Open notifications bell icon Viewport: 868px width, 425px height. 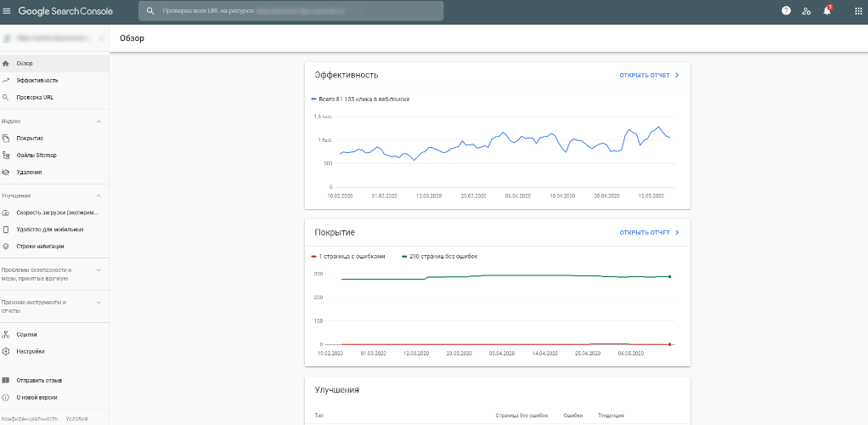click(827, 10)
